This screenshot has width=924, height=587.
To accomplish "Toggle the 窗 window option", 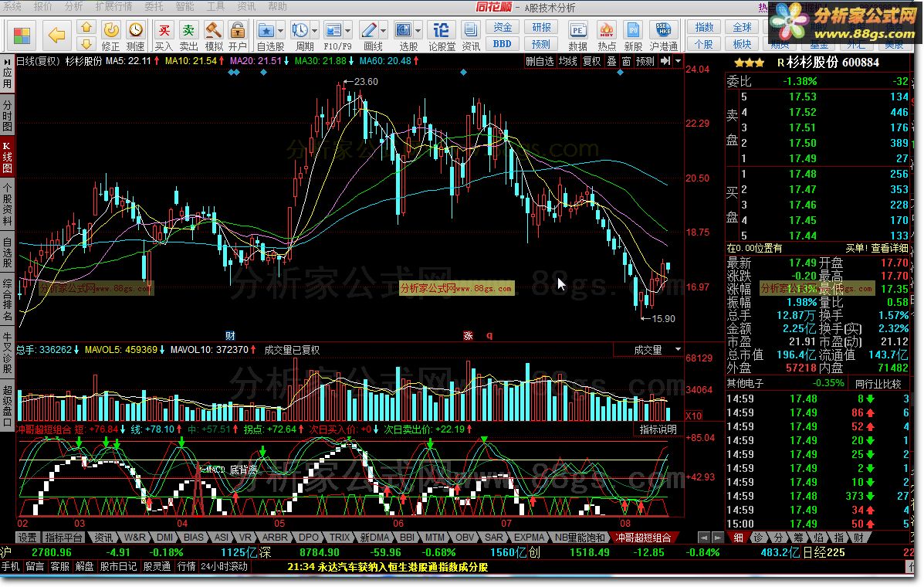I will tap(626, 61).
